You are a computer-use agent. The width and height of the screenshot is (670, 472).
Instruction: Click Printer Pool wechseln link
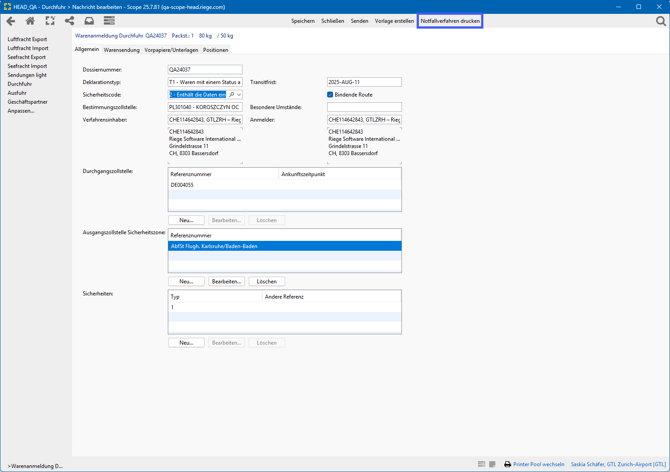click(x=538, y=464)
